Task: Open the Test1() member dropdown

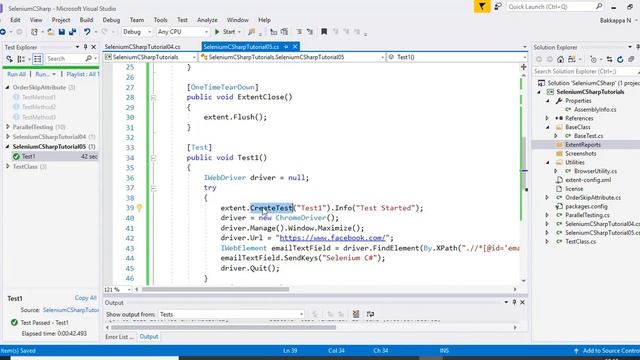Action: point(457,57)
